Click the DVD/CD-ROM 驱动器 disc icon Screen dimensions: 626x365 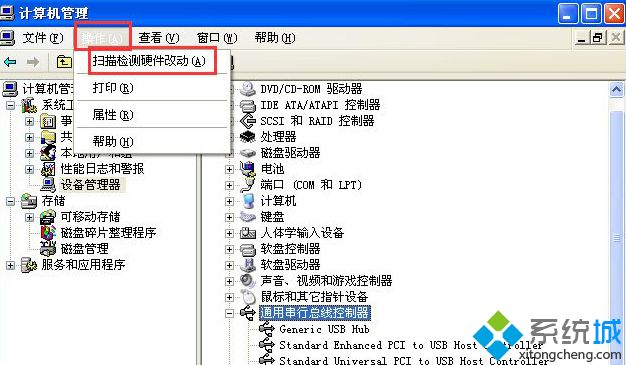(x=248, y=89)
